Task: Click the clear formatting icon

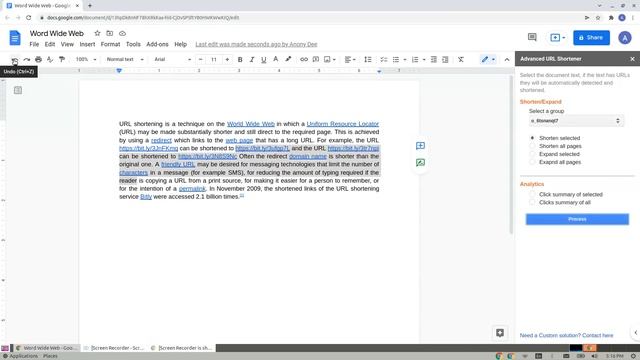Action: 461,60
